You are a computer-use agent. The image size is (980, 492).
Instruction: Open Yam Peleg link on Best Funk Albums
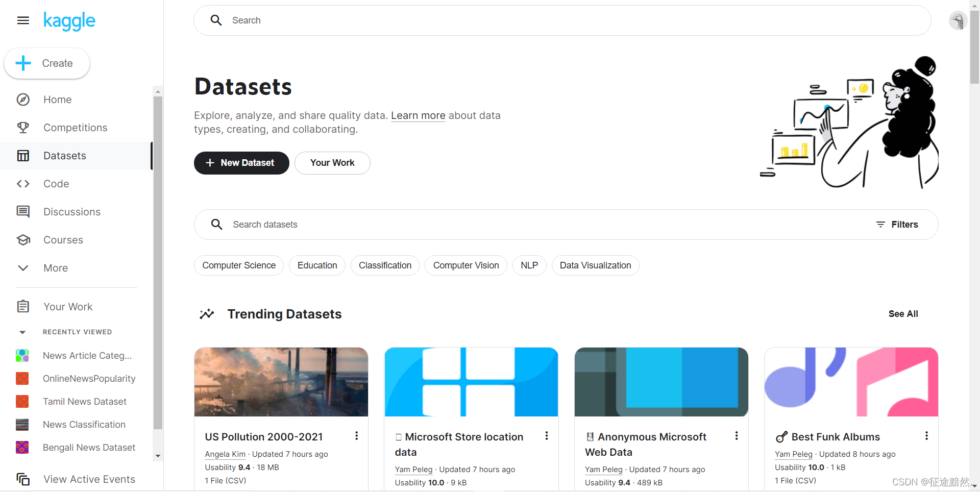point(793,454)
